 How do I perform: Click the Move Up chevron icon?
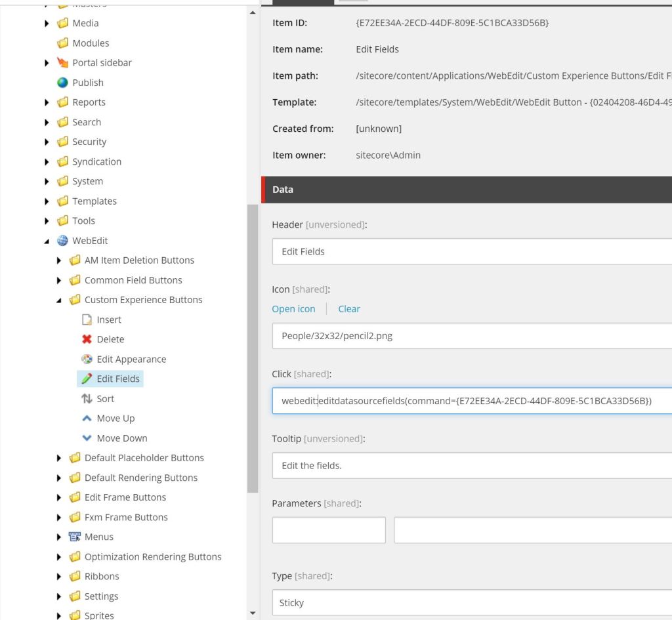tap(87, 418)
